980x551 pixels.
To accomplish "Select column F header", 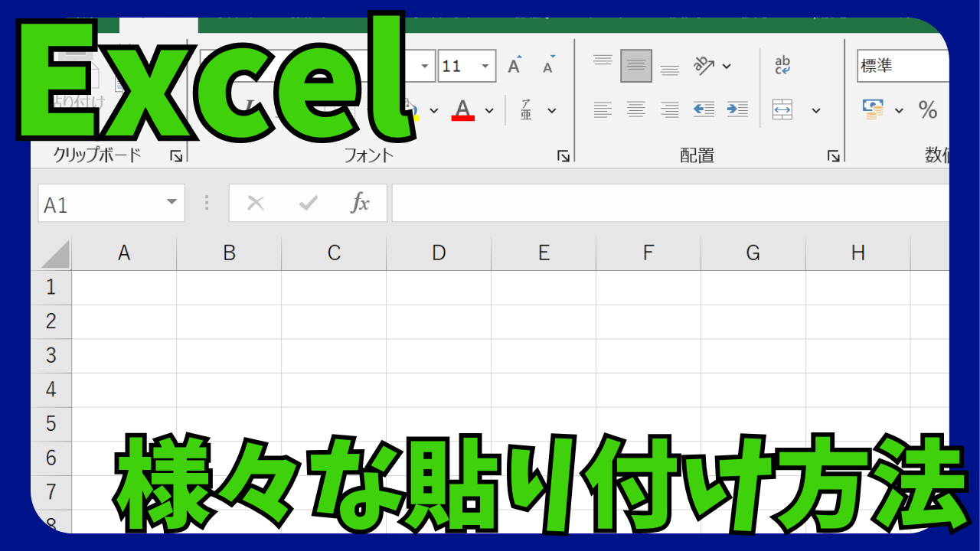I will (x=648, y=254).
